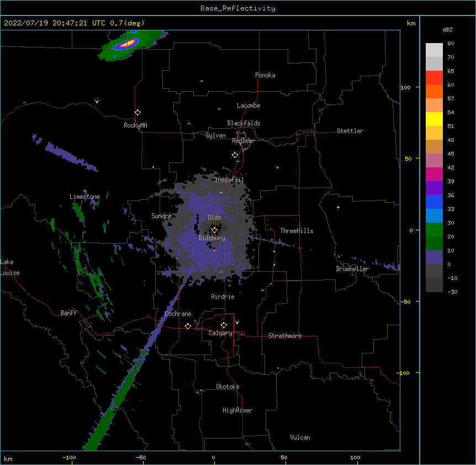
Task: Click the light orange 54-57 dBZ swatch
Action: [434, 105]
